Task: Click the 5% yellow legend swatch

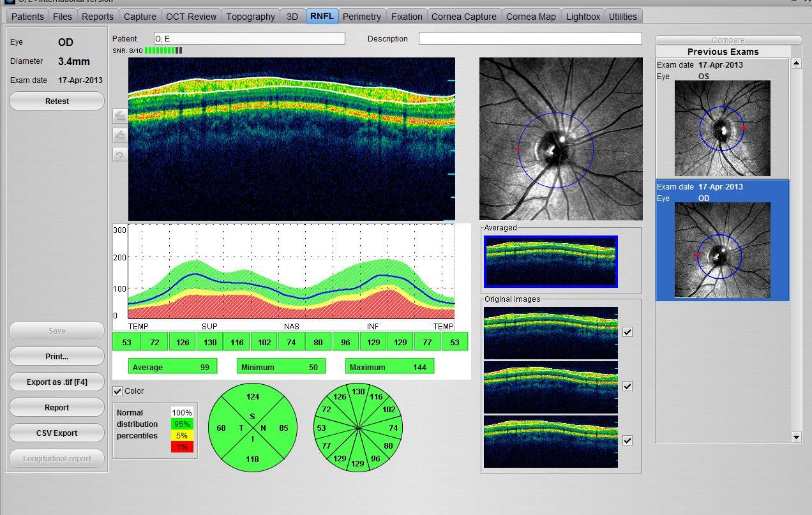Action: coord(182,436)
